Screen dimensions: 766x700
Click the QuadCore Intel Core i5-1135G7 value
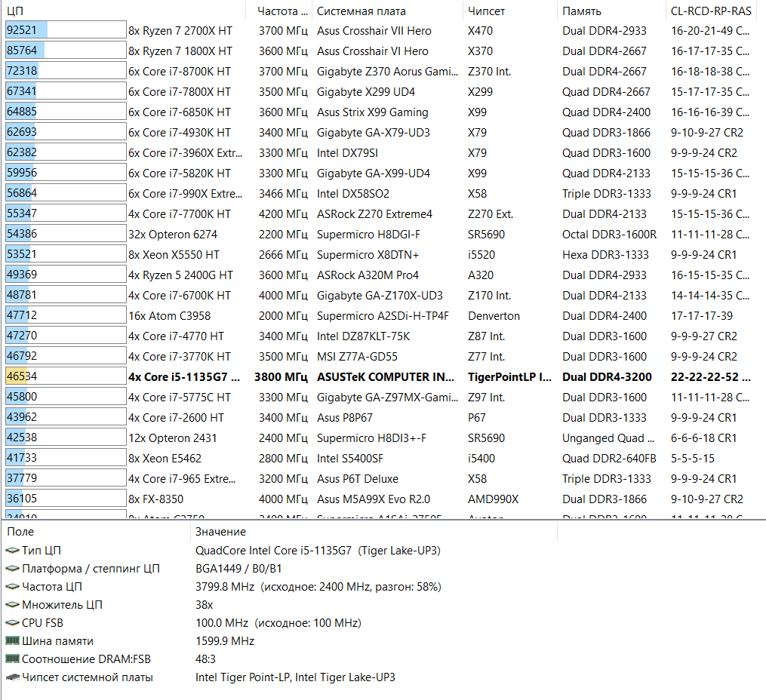click(318, 551)
